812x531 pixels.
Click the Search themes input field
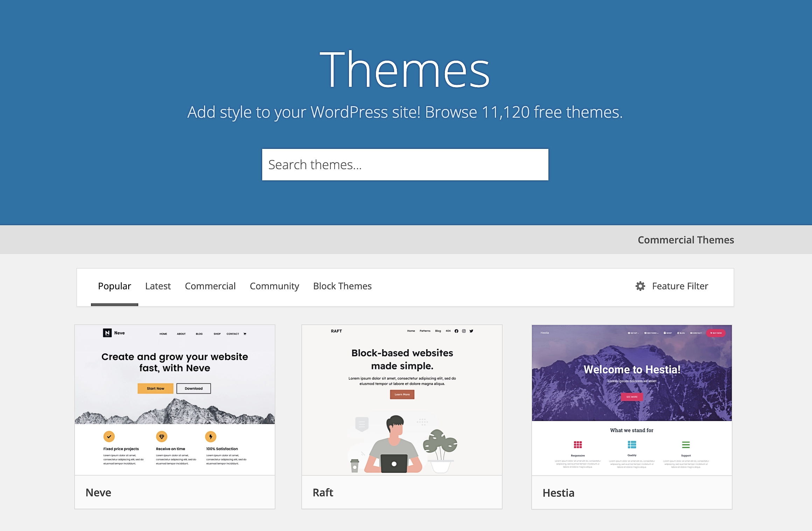(406, 165)
